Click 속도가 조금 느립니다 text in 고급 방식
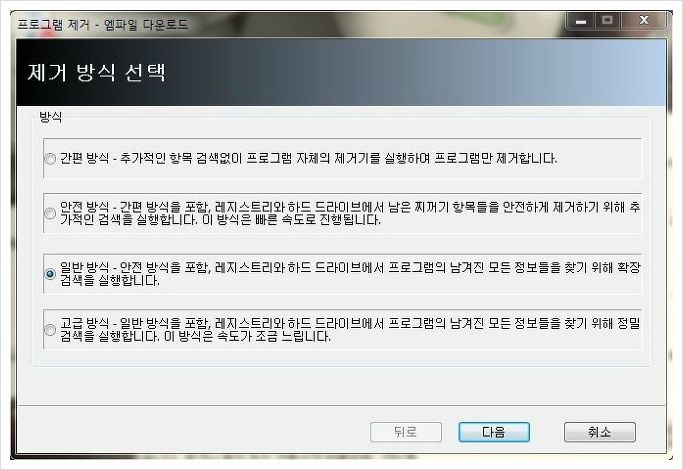Image resolution: width=683 pixels, height=470 pixels. point(274,336)
